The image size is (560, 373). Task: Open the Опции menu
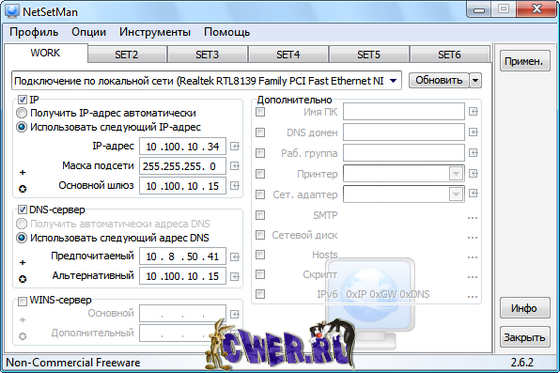[89, 32]
